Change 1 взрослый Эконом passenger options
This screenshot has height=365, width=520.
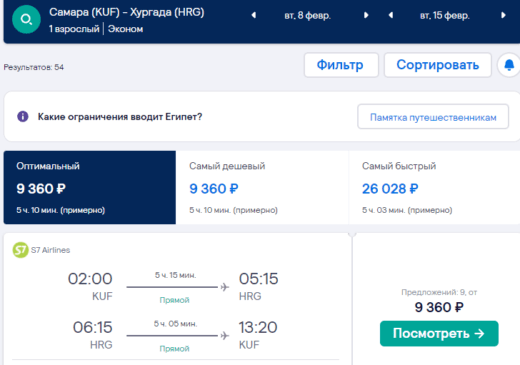pyautogui.click(x=96, y=29)
